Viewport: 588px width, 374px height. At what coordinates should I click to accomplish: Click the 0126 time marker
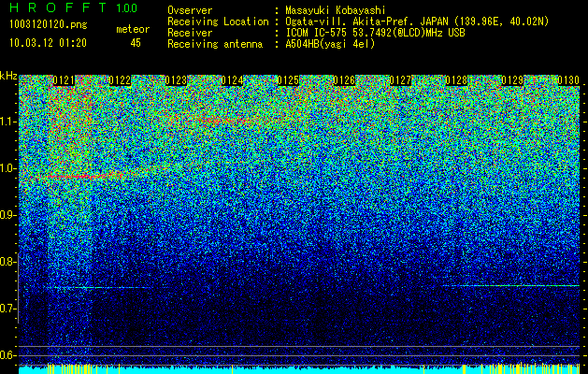pos(344,80)
